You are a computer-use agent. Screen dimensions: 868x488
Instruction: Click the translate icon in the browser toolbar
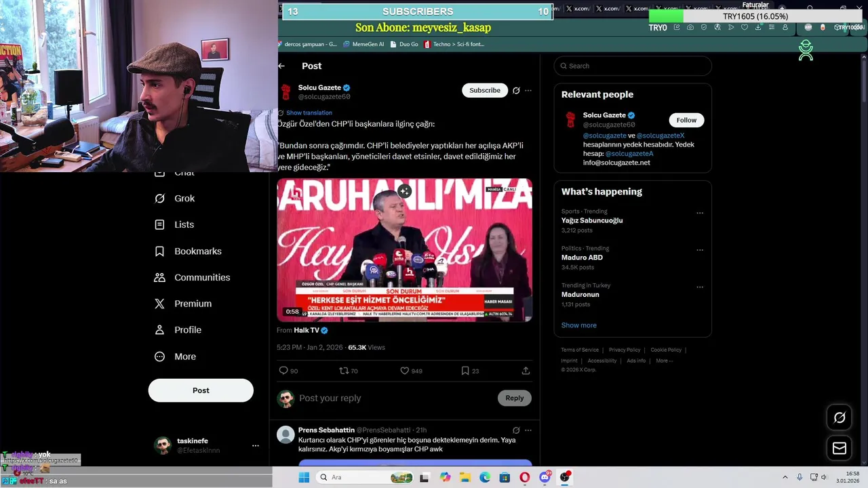click(x=717, y=27)
